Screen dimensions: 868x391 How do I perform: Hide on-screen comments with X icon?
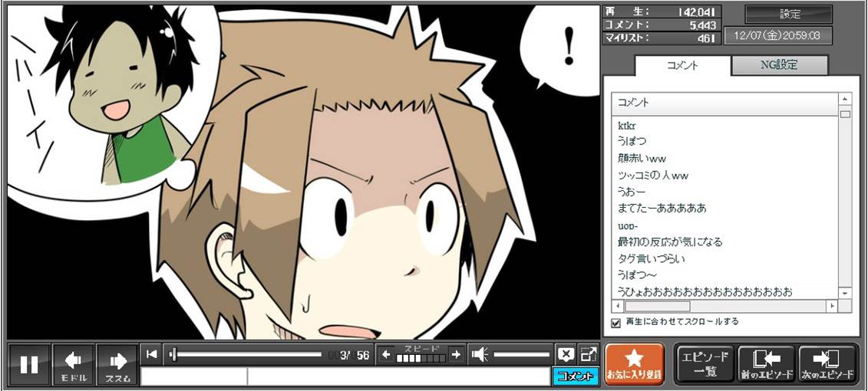pos(566,354)
